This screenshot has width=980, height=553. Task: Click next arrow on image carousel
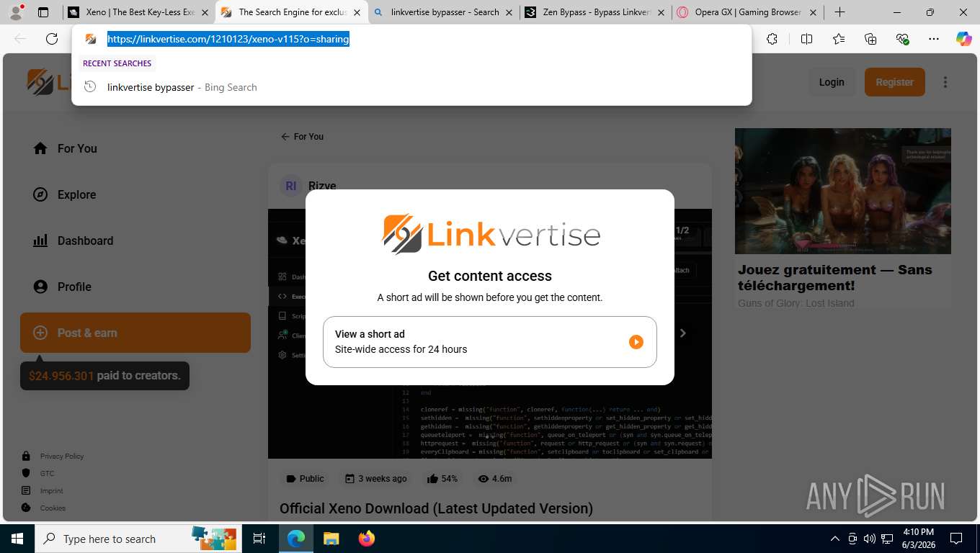(x=683, y=333)
